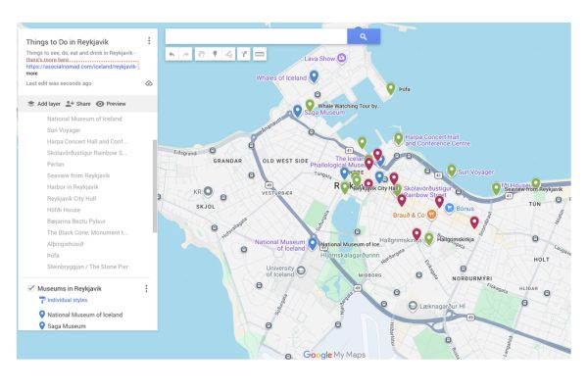Select Skólavörðustígur Rainbow S... list row
The width and height of the screenshot is (588, 392).
86,153
